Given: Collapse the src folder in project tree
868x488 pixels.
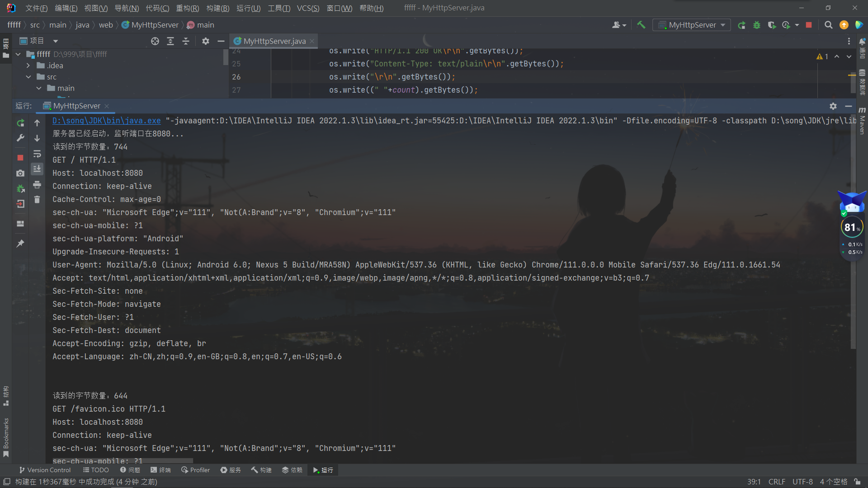Looking at the screenshot, I should click(x=28, y=77).
